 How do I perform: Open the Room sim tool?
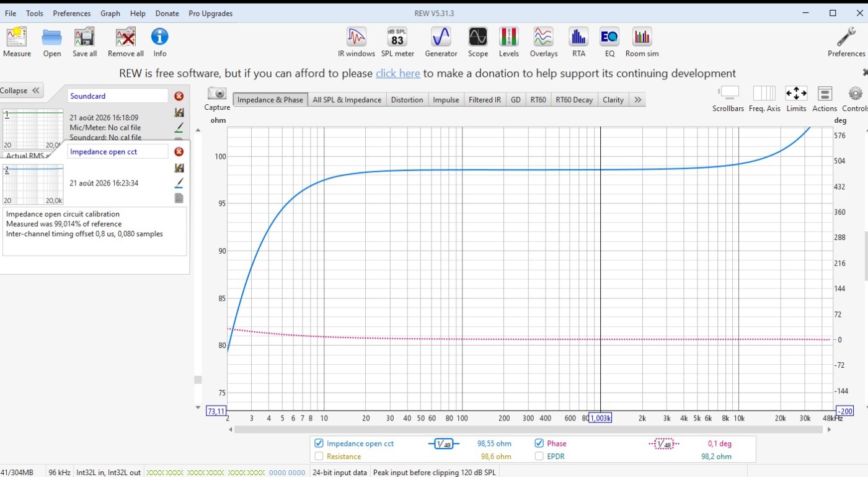pyautogui.click(x=642, y=42)
